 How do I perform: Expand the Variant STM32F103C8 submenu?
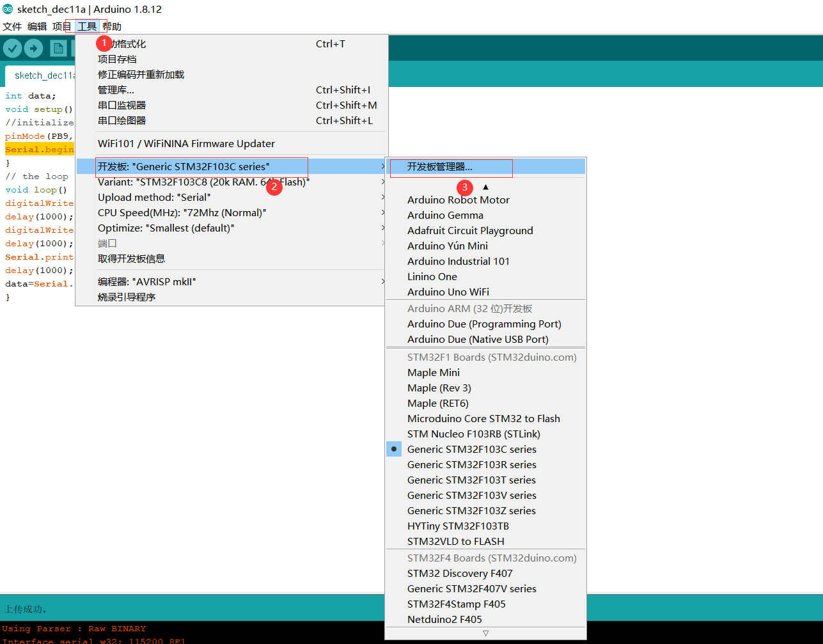tap(382, 182)
